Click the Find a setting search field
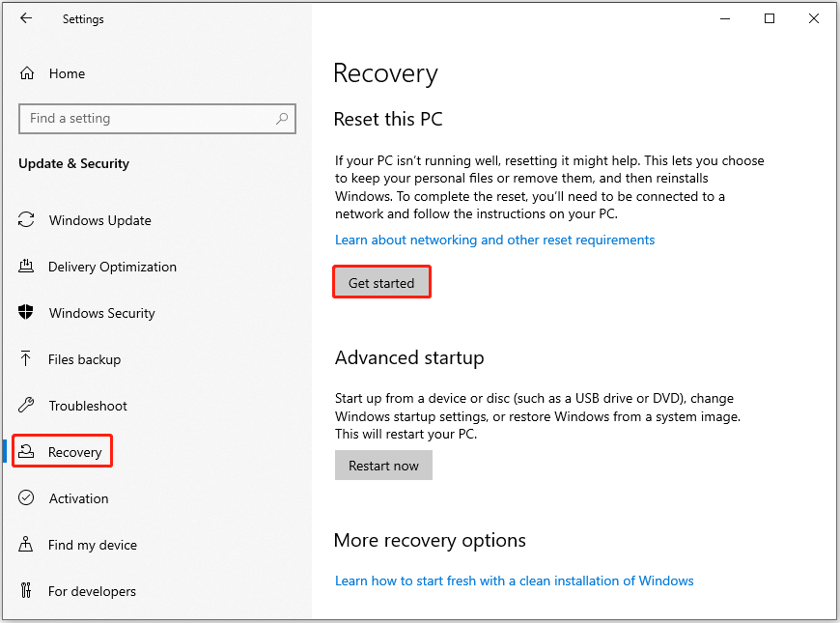Image resolution: width=840 pixels, height=623 pixels. pos(145,118)
